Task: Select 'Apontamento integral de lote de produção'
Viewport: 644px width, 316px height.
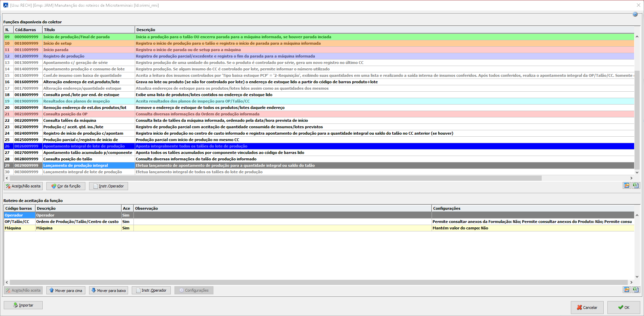Action: pyautogui.click(x=319, y=146)
